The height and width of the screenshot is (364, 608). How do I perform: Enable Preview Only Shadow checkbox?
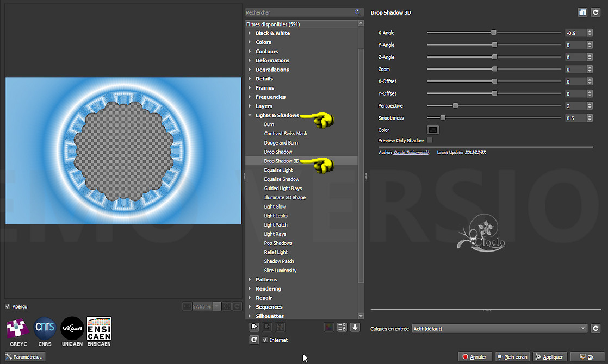(430, 140)
